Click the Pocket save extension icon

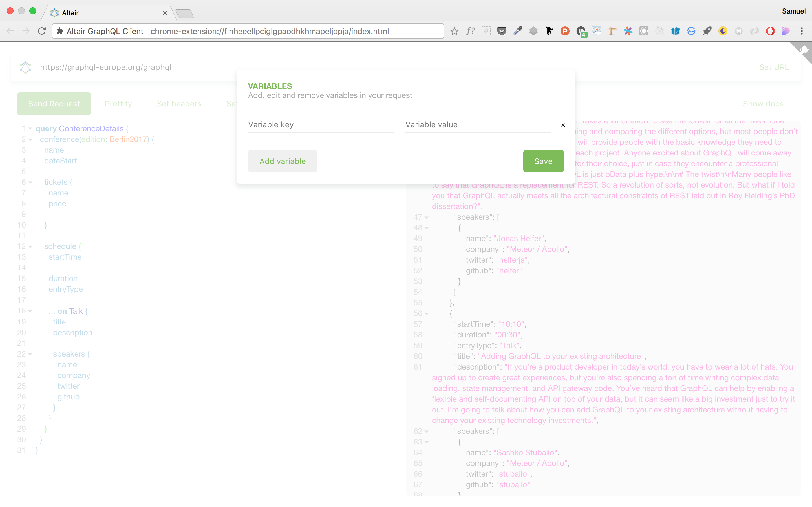tap(502, 31)
